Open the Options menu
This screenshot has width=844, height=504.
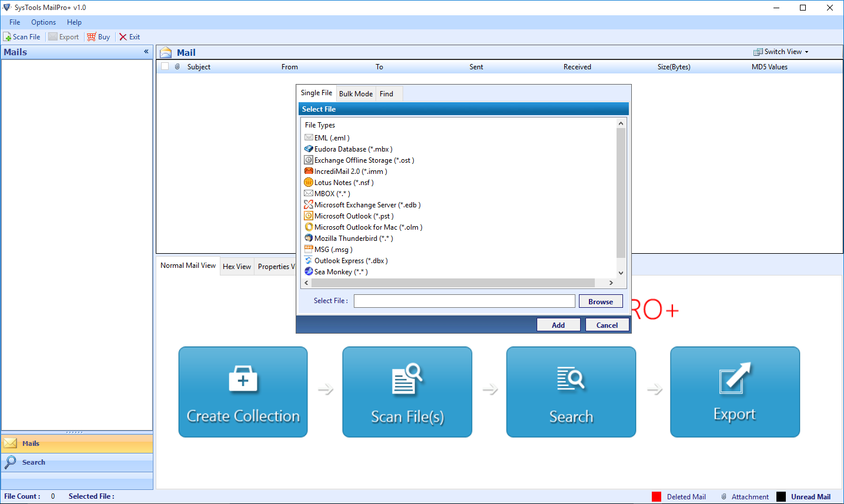[x=43, y=22]
